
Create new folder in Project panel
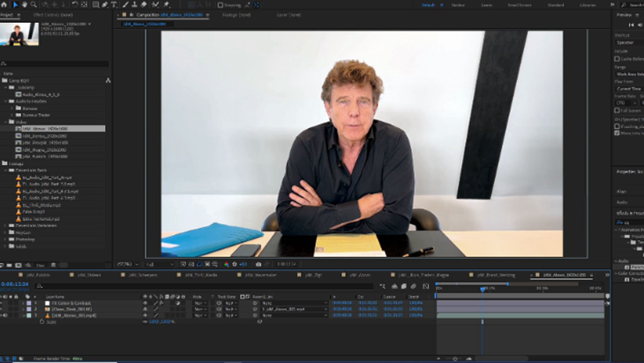tap(9, 265)
